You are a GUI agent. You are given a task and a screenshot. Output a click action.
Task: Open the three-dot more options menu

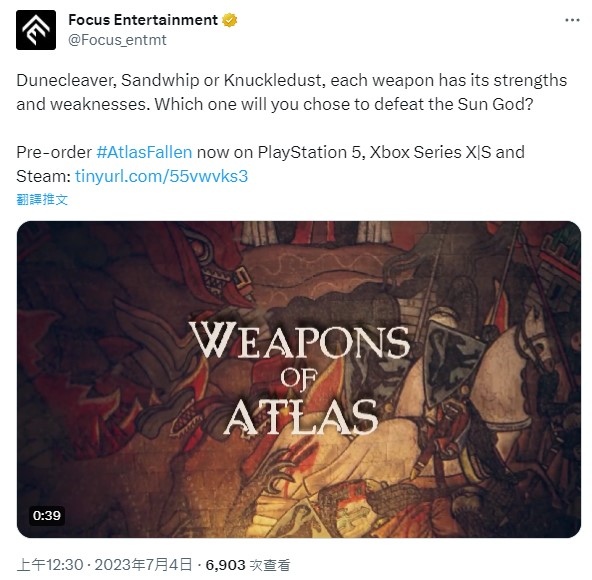coord(572,20)
